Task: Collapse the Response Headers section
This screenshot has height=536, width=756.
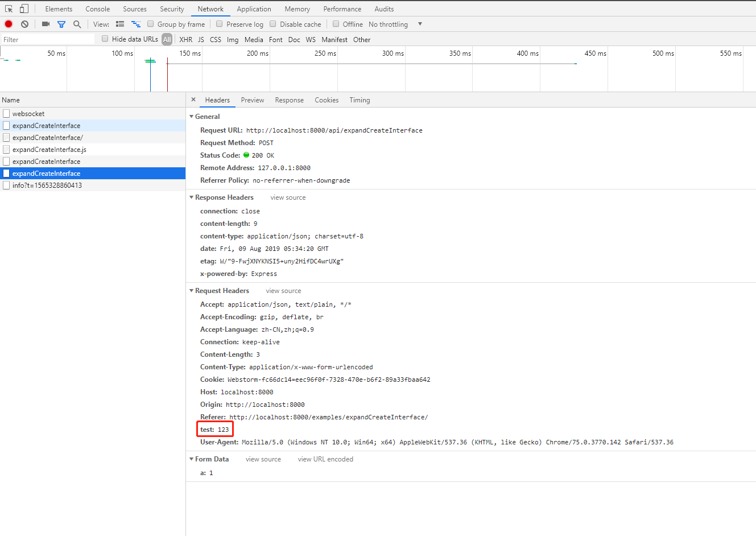Action: tap(191, 197)
